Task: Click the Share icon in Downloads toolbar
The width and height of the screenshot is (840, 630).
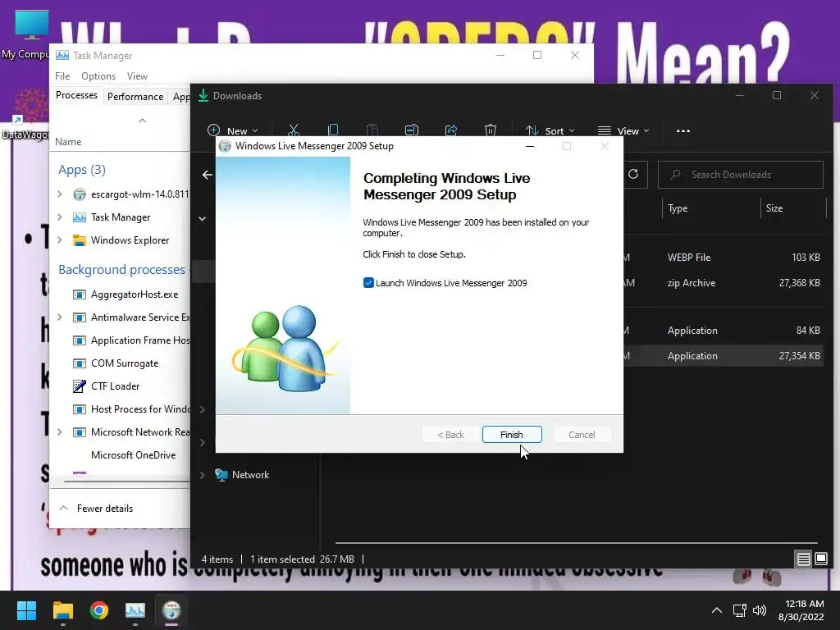Action: 451,130
